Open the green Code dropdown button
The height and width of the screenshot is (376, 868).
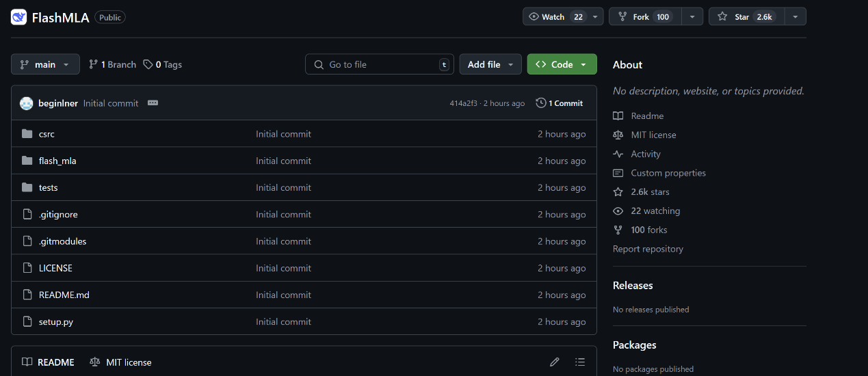[562, 64]
